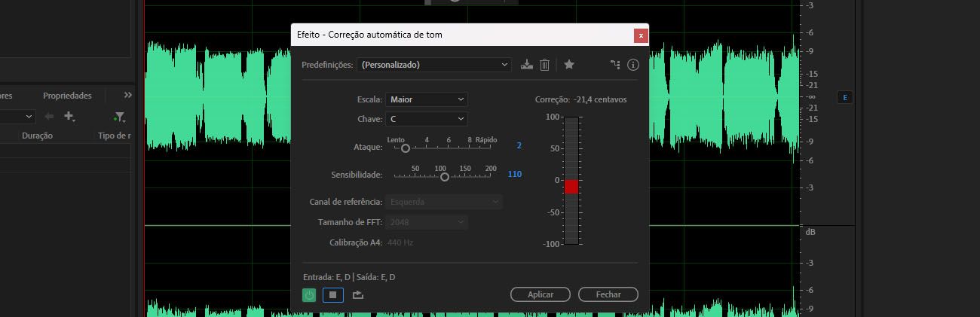Open the channel map editor icon
The height and width of the screenshot is (317, 980).
615,65
